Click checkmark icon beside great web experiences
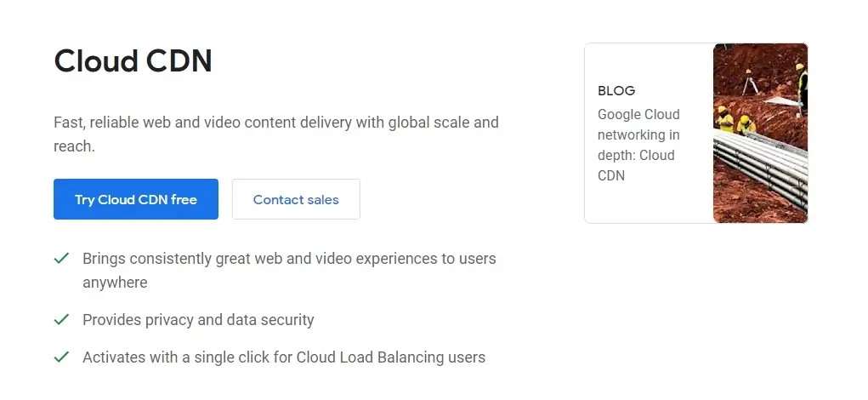The height and width of the screenshot is (400, 868). click(x=61, y=258)
